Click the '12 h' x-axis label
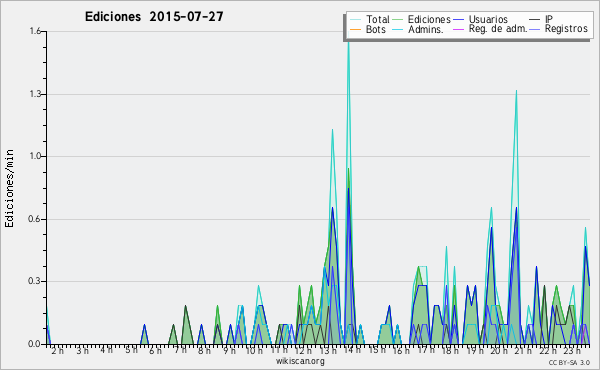This screenshot has width=600, height=370. click(x=303, y=350)
